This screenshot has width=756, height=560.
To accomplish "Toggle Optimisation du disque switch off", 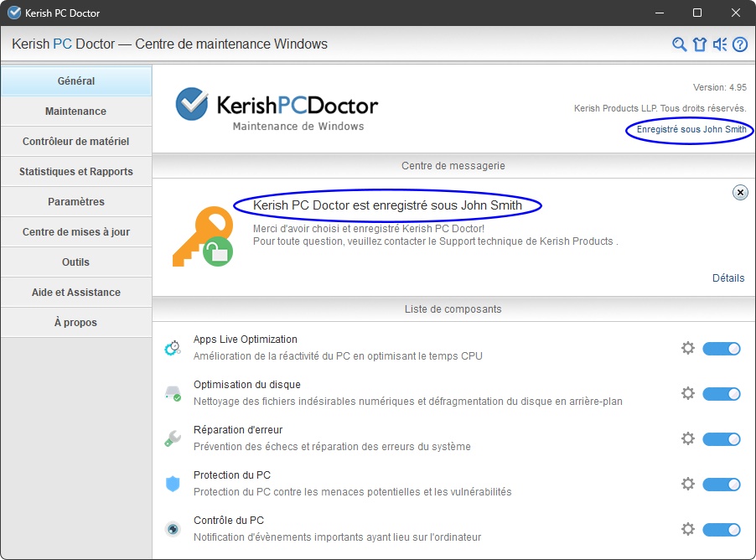I will click(722, 393).
